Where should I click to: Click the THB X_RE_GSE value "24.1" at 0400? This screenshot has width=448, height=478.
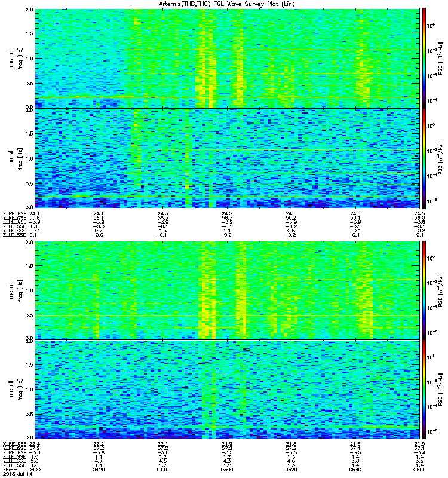pyautogui.click(x=35, y=213)
